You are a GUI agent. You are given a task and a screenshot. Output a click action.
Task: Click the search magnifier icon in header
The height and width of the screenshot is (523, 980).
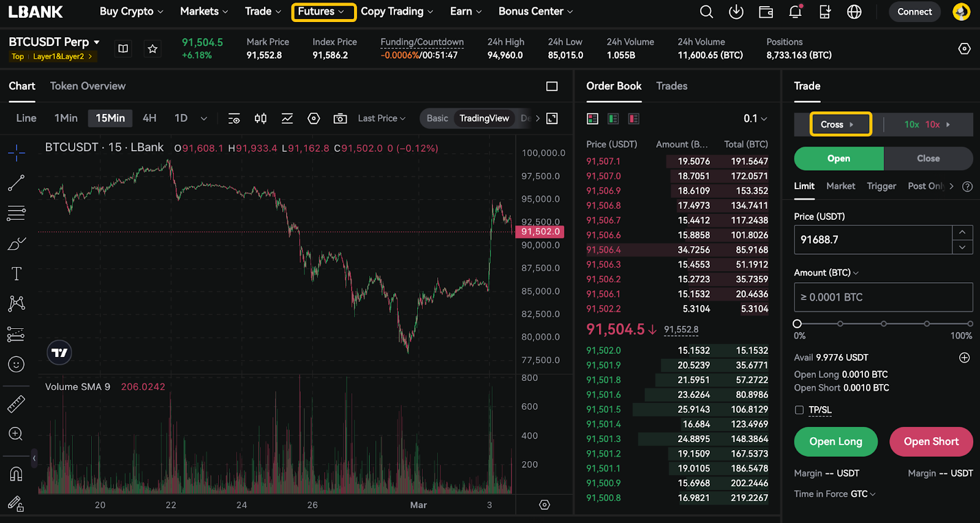706,12
